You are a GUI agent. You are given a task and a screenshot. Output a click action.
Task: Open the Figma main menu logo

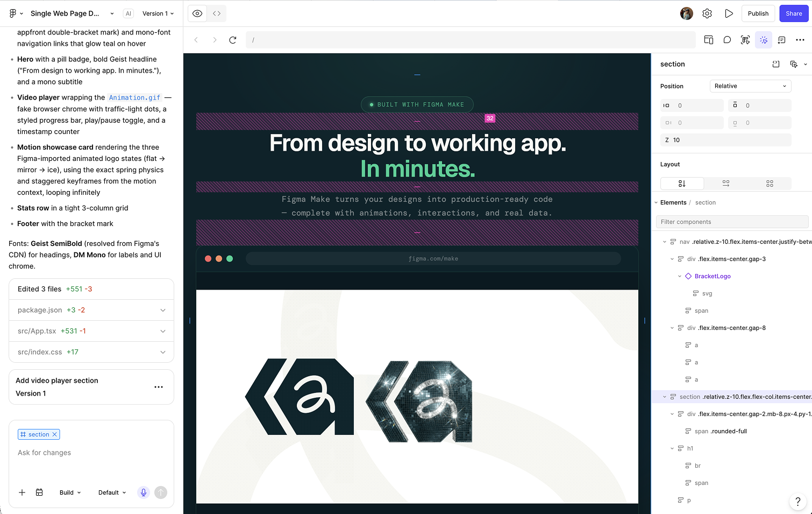tap(13, 13)
